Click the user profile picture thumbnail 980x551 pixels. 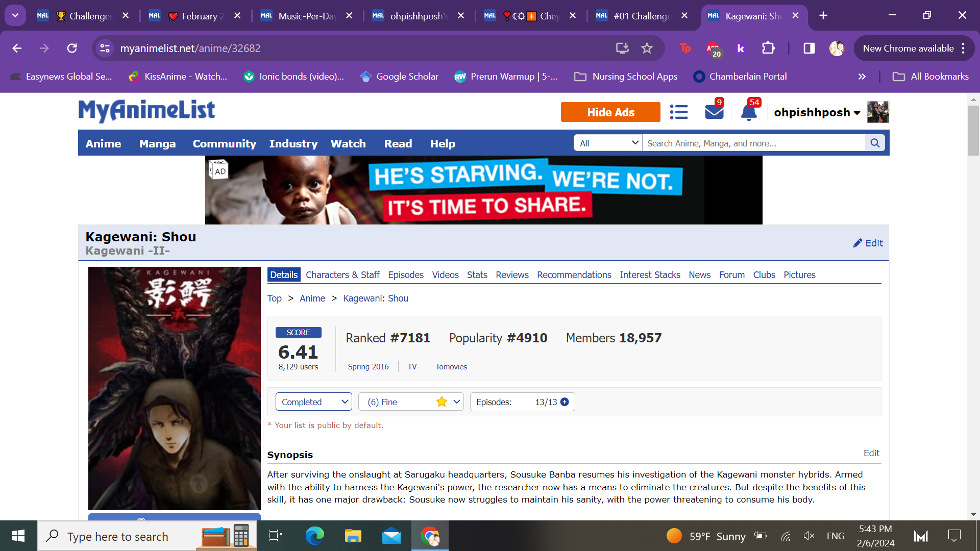[x=878, y=112]
